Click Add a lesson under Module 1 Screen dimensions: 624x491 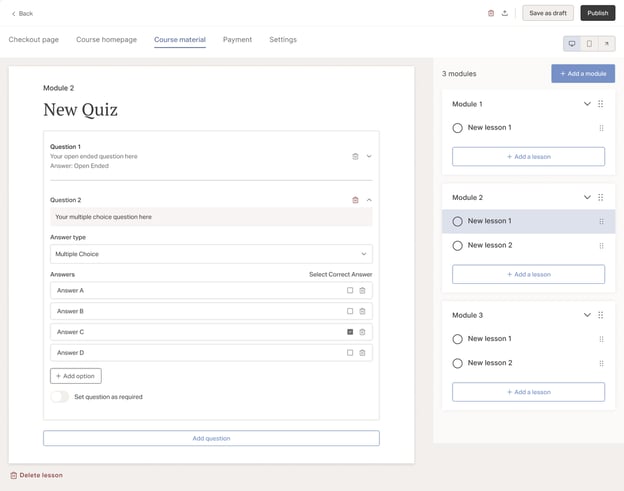click(x=528, y=157)
